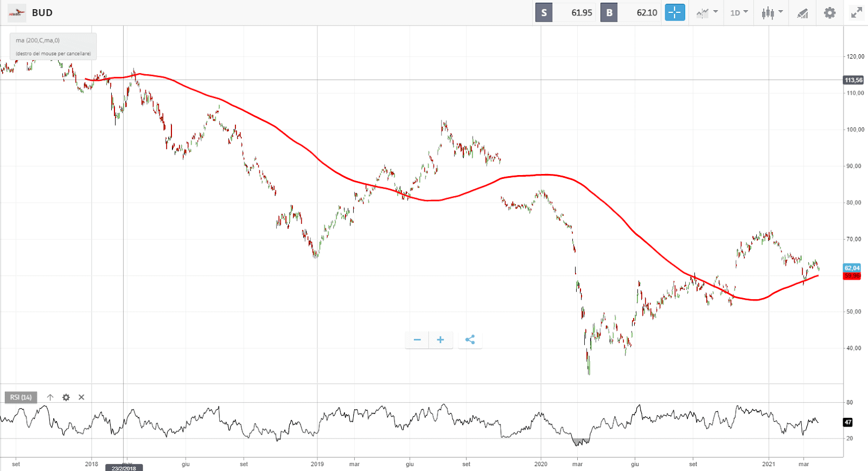Click the 23/2/2018 date marker on timeline
Screen dimensions: 868x471
click(124, 468)
